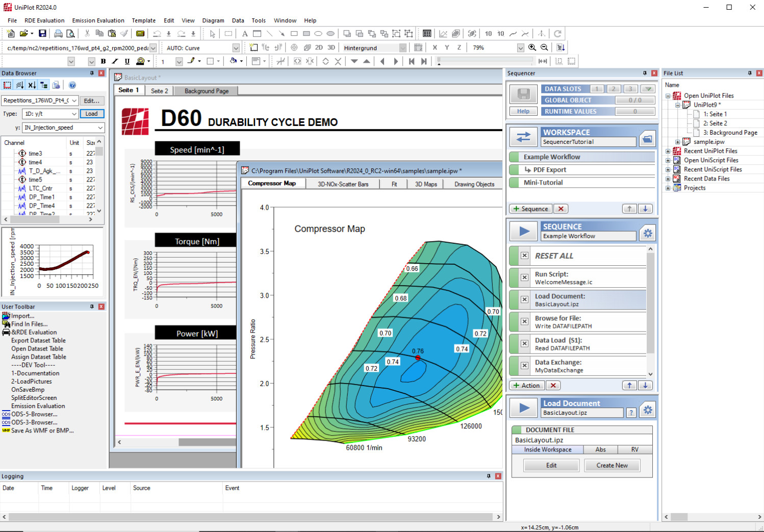Apply Bold formatting from toolbar
The image size is (764, 532).
coord(103,61)
